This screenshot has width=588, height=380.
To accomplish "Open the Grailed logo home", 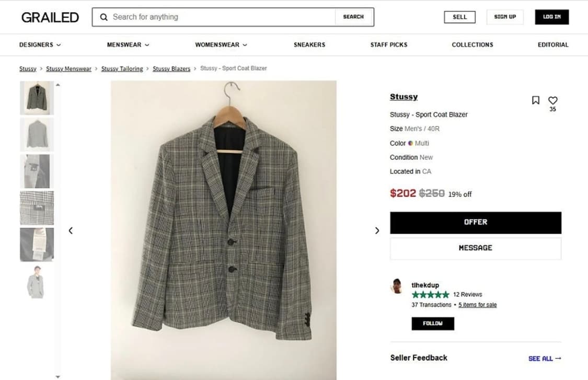I will point(50,17).
